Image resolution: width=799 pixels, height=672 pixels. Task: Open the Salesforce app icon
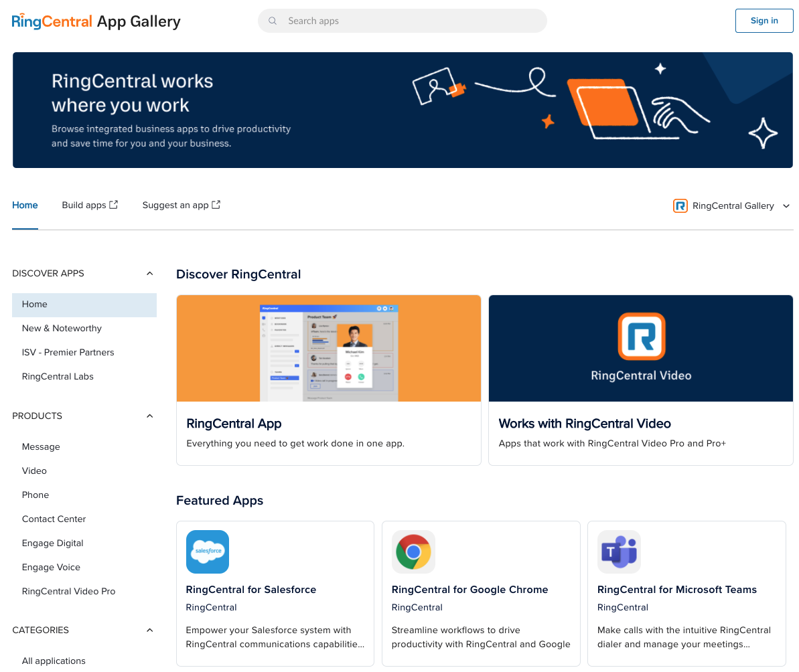tap(208, 552)
